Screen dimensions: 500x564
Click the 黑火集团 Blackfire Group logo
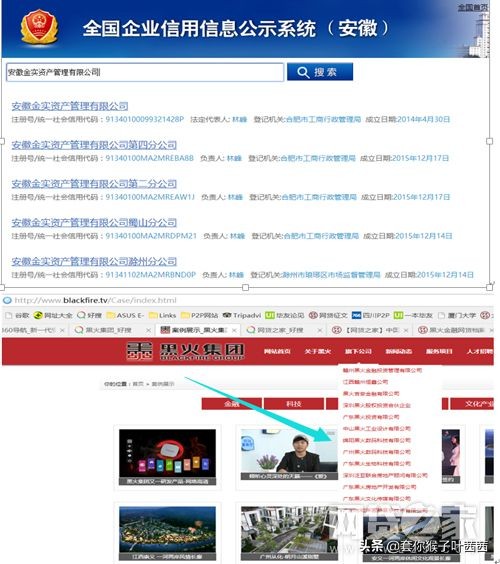coord(186,351)
